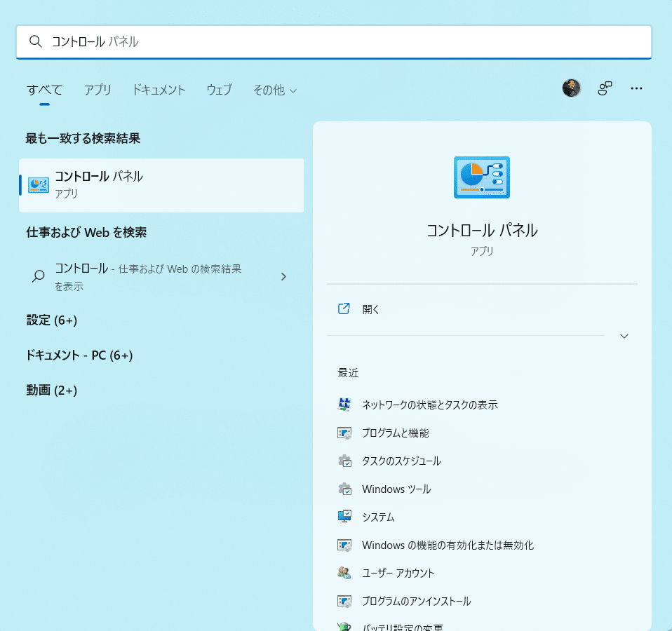Open プログラムと機能
This screenshot has width=672, height=631.
point(395,433)
